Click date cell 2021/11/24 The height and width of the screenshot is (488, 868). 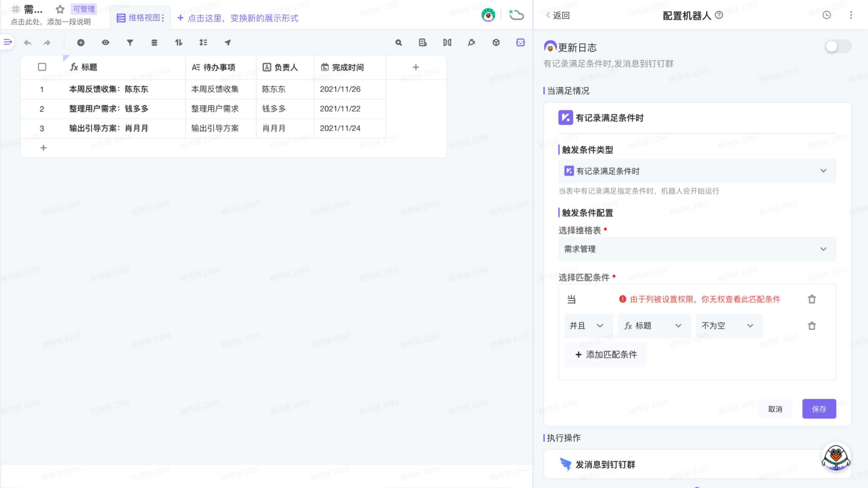pos(350,129)
